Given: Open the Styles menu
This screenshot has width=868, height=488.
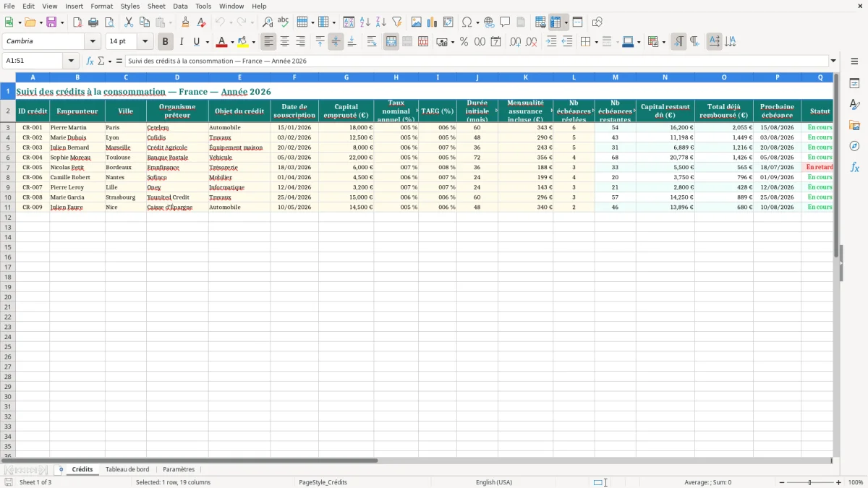Looking at the screenshot, I should [x=130, y=6].
